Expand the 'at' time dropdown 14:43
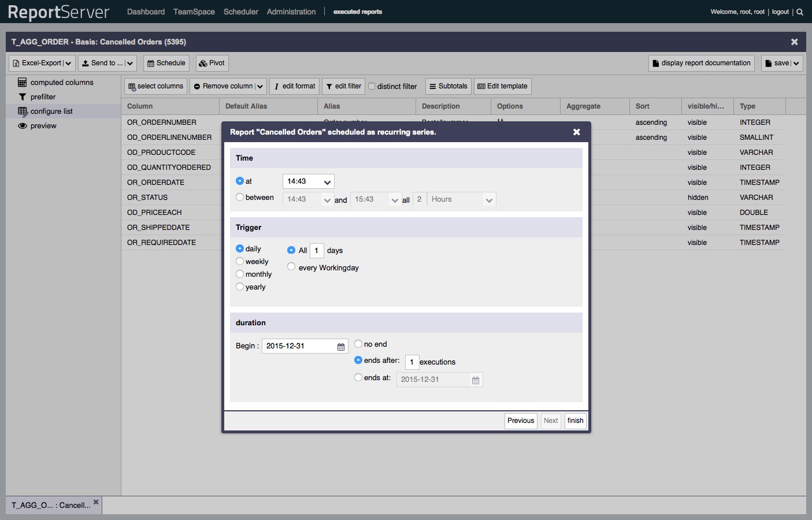Viewport: 812px width, 520px height. point(327,182)
